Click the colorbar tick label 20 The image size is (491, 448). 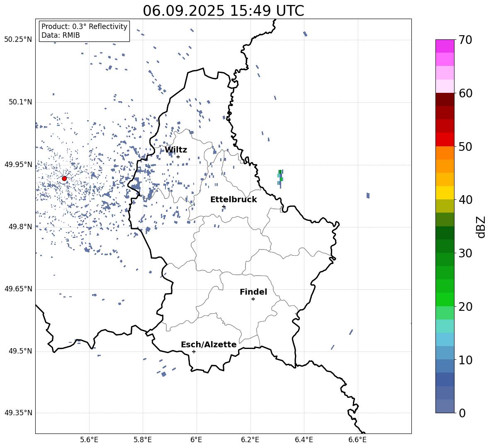tap(465, 307)
